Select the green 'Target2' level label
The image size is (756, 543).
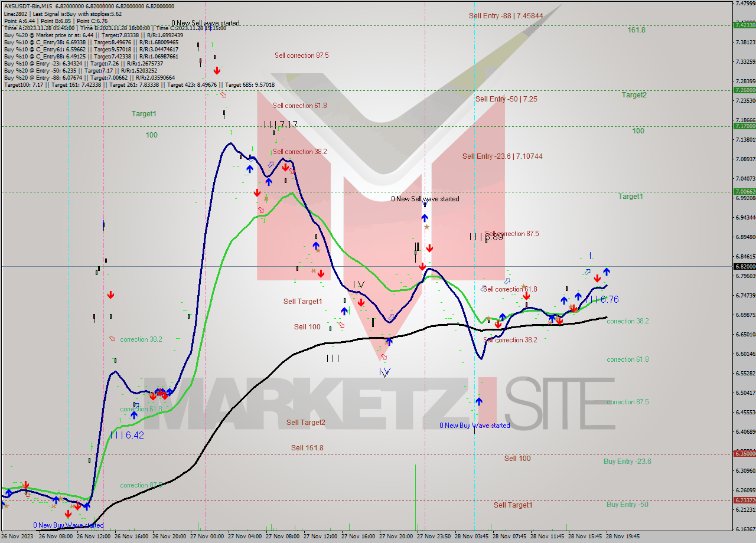pos(634,95)
